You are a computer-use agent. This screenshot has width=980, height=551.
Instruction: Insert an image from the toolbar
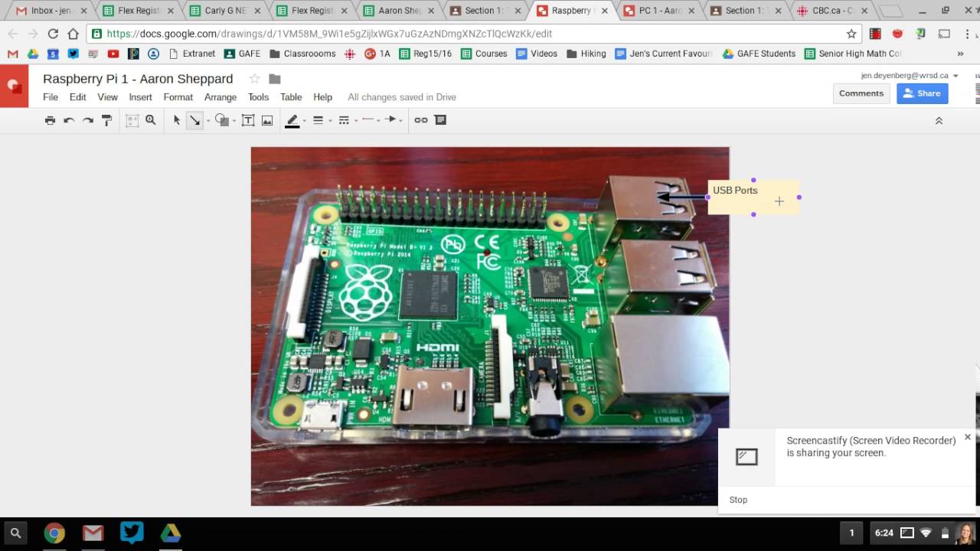267,120
